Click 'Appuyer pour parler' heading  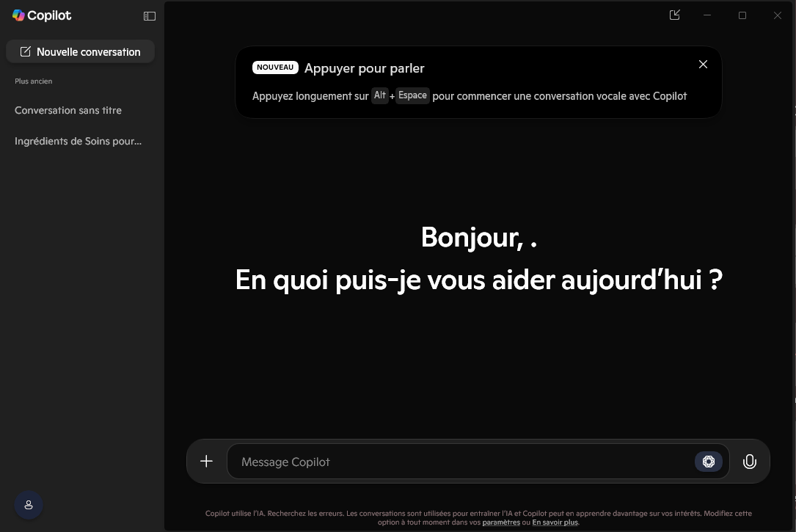click(x=364, y=68)
